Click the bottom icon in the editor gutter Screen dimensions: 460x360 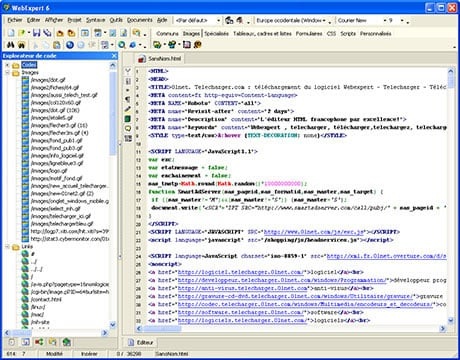pyautogui.click(x=128, y=138)
